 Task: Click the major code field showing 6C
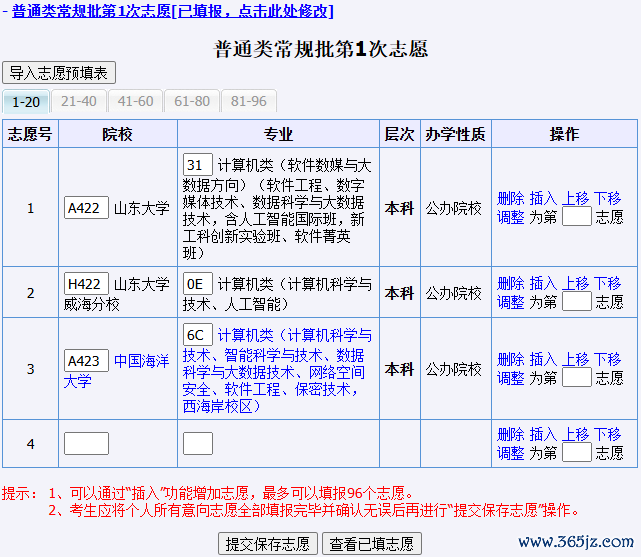tap(198, 335)
